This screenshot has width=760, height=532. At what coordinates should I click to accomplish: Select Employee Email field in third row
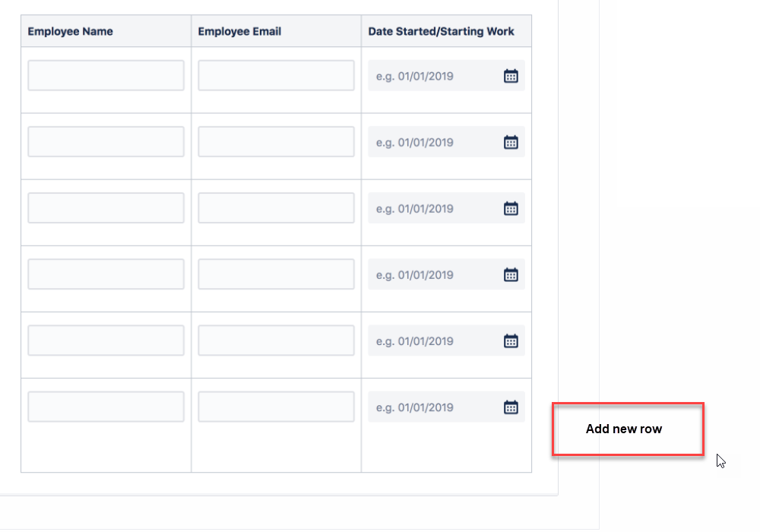[x=276, y=207]
